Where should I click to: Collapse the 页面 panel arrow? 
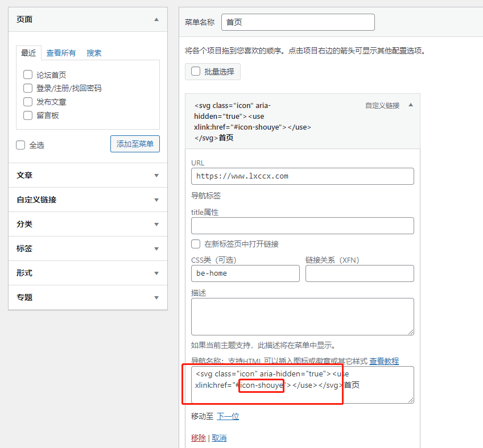(x=156, y=19)
